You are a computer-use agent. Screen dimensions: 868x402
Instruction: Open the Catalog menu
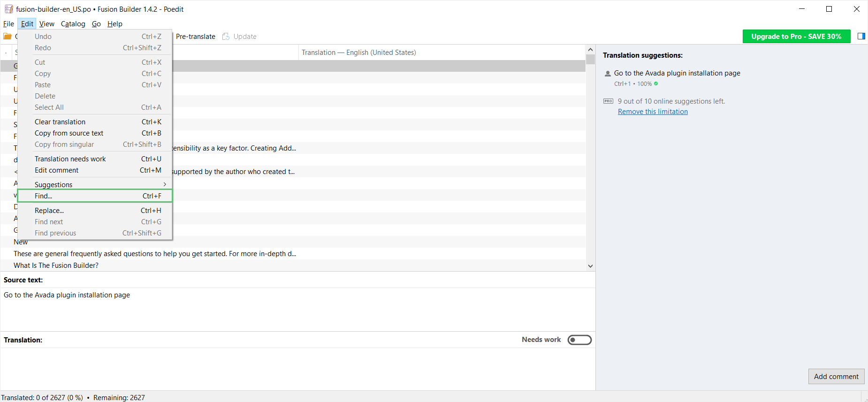[73, 23]
